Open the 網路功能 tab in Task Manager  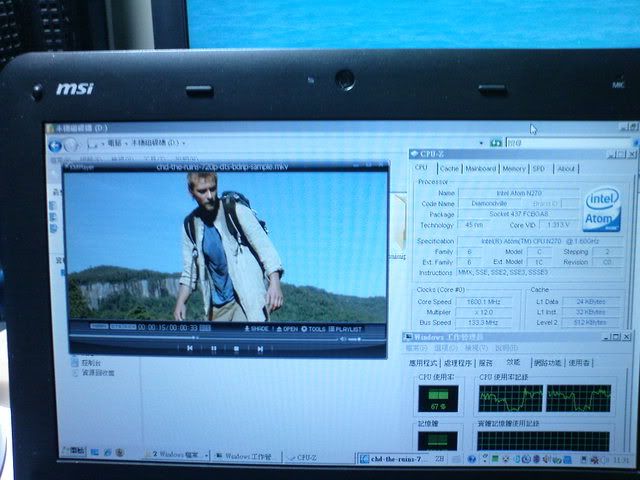(x=548, y=363)
